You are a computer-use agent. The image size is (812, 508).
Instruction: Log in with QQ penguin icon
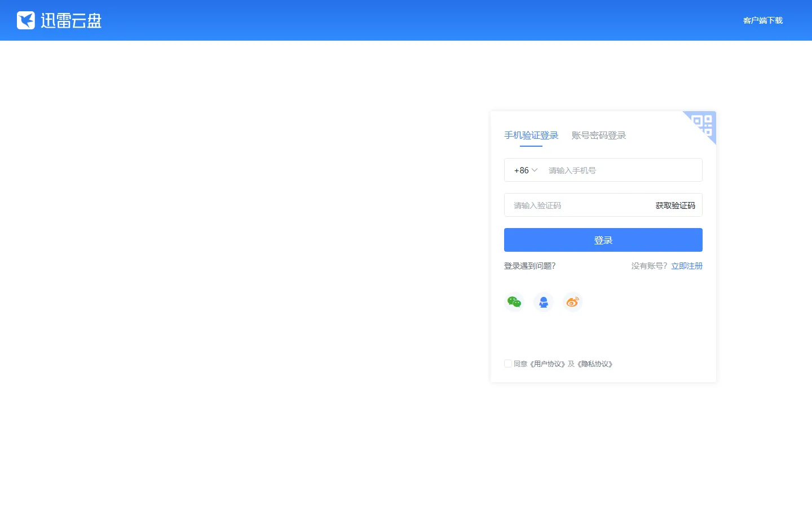pyautogui.click(x=544, y=302)
